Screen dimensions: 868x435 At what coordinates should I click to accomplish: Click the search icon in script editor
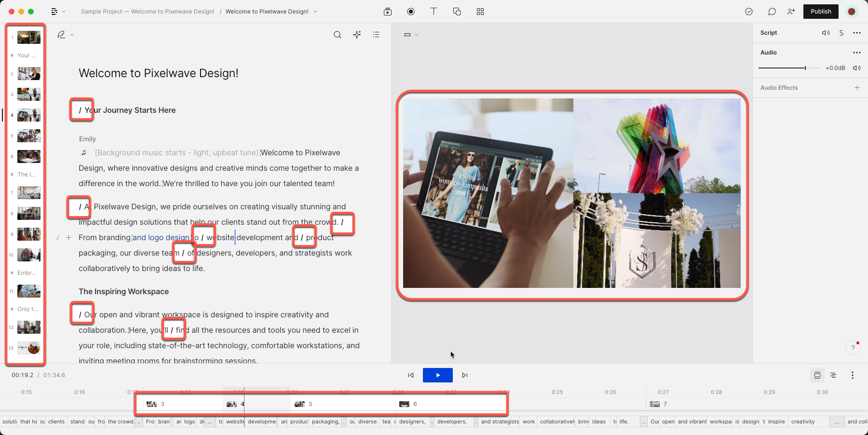tap(338, 35)
